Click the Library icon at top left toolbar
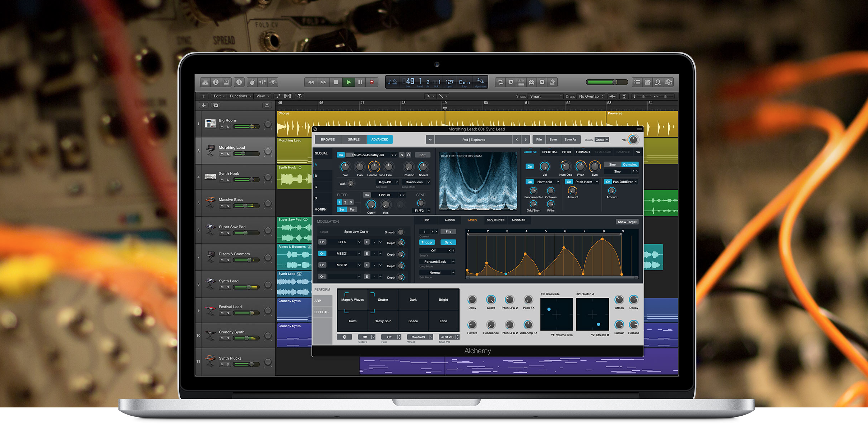This screenshot has height=434, width=868. coord(205,82)
